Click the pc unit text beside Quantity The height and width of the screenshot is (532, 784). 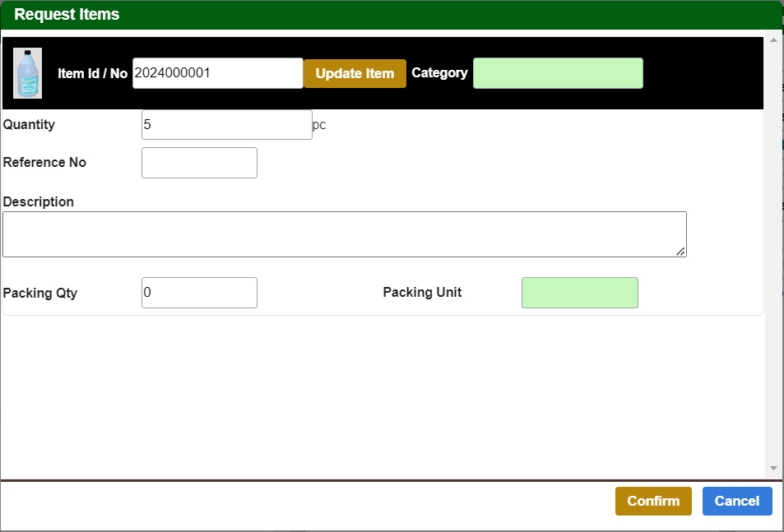319,126
